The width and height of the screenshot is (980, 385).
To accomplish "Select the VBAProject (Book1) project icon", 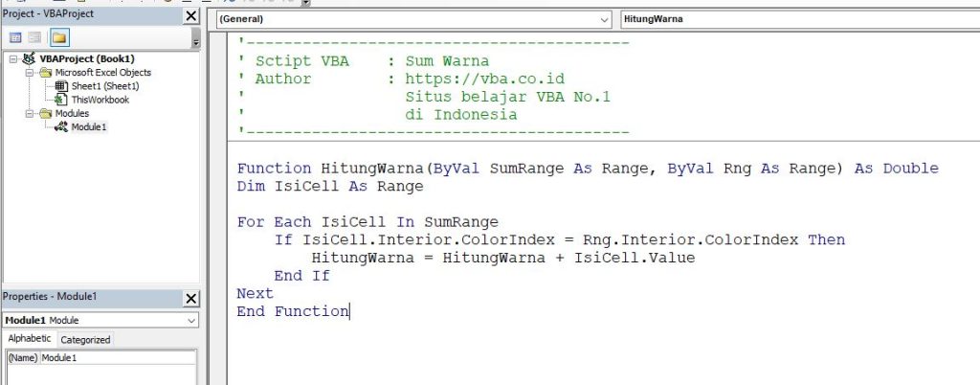I will coord(28,58).
